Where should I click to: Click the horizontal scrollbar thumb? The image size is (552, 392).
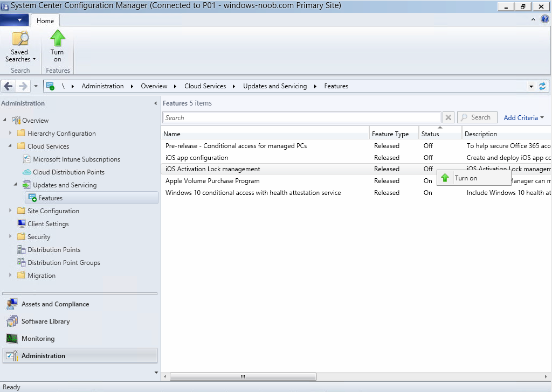click(x=243, y=376)
